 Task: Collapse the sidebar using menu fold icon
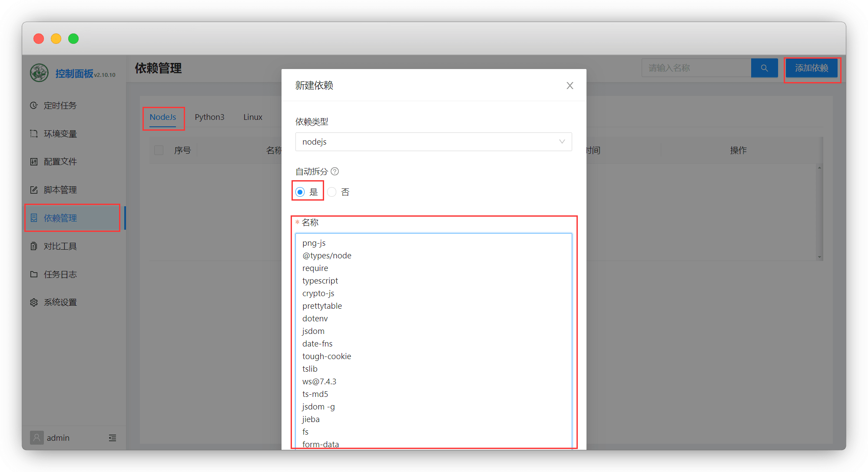pos(113,438)
